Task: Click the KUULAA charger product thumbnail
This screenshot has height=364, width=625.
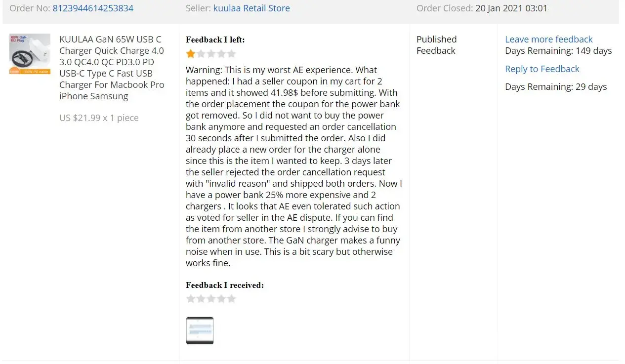Action: pyautogui.click(x=30, y=54)
